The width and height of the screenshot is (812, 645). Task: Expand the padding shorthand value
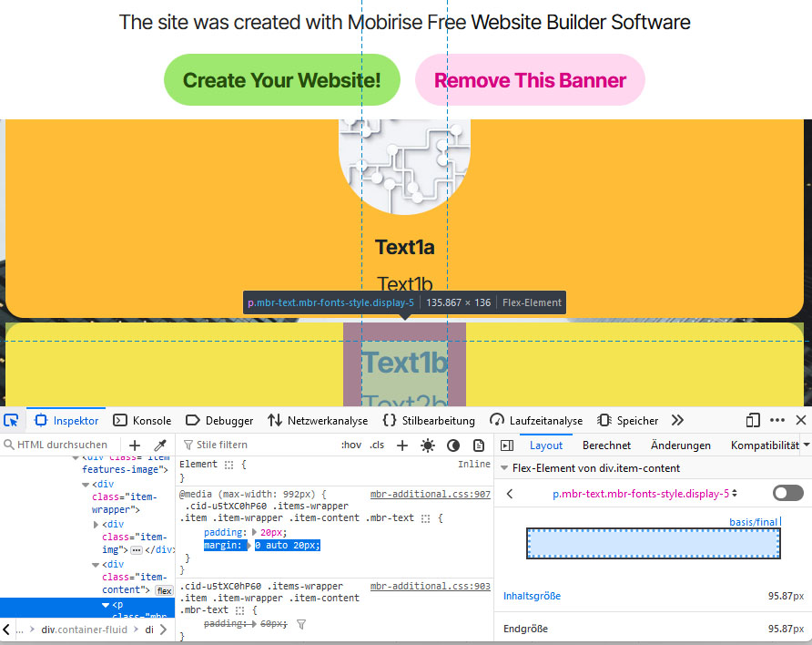255,532
